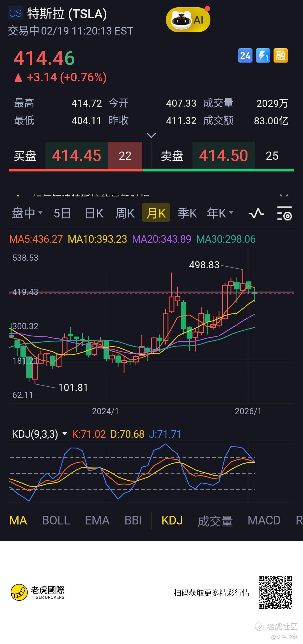The width and height of the screenshot is (303, 644).
Task: Tap the ask size 25
Action: click(272, 156)
